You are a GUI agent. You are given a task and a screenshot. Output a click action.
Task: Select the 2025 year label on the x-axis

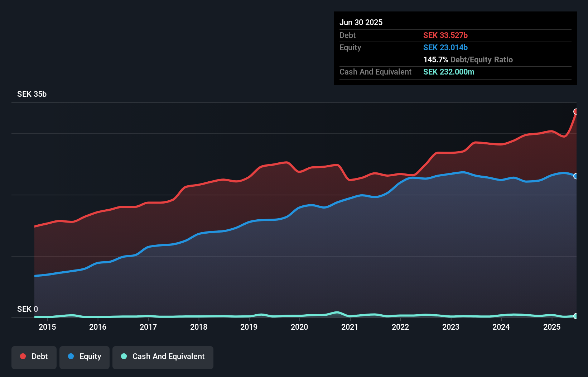552,327
